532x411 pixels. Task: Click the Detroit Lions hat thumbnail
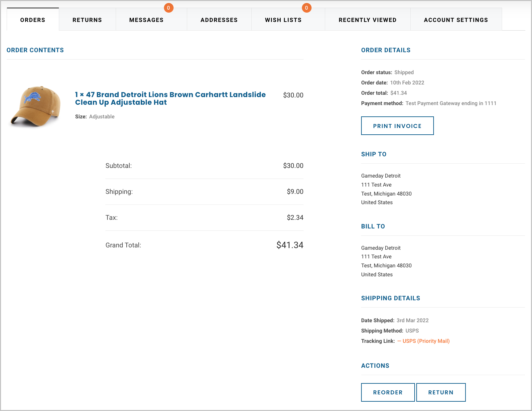[x=36, y=106]
